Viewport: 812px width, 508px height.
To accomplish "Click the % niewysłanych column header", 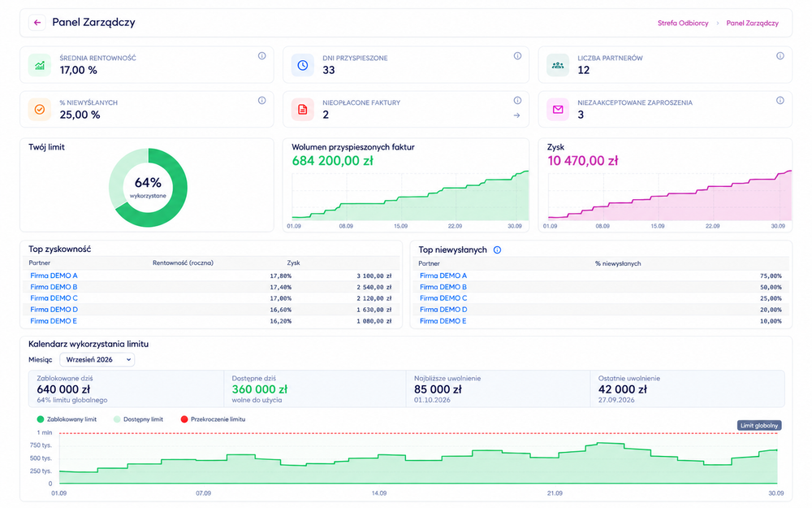I will (x=618, y=263).
